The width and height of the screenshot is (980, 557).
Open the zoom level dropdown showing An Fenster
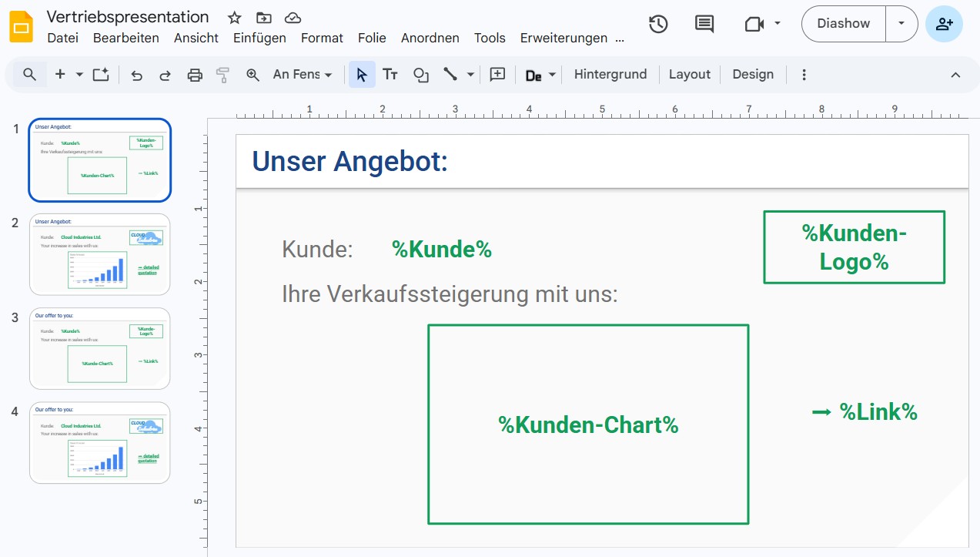(300, 74)
